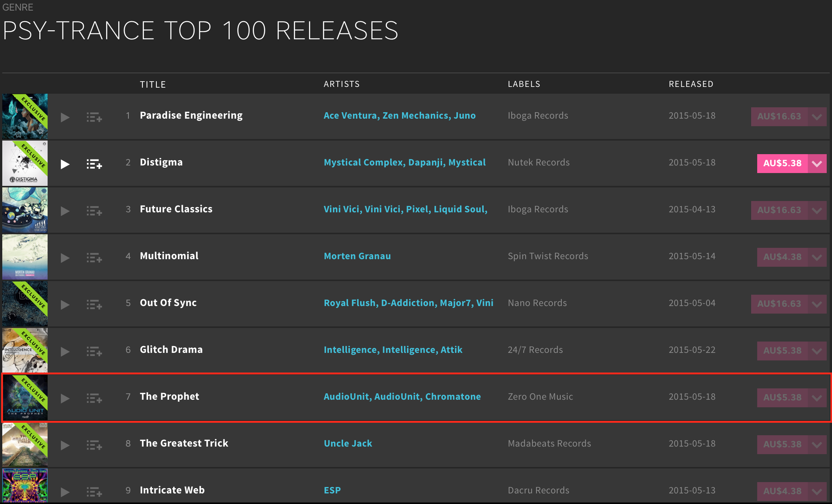Play the Distigma release preview

point(65,164)
